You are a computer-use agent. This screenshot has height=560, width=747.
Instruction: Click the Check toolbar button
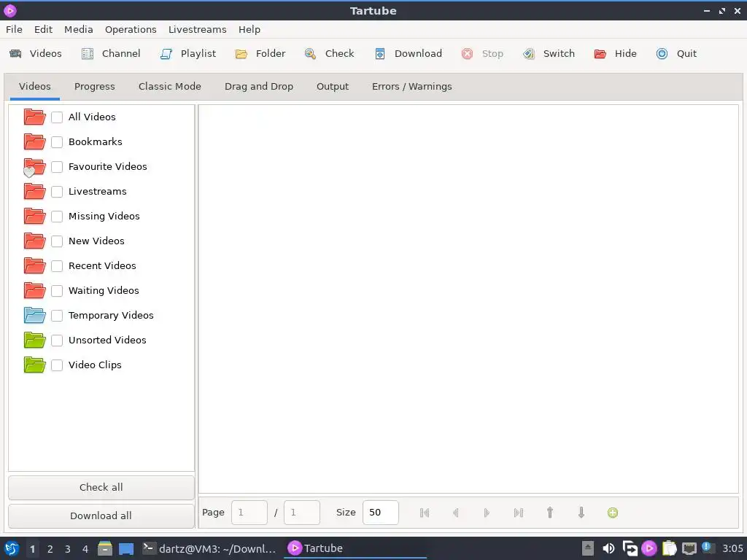click(x=330, y=53)
